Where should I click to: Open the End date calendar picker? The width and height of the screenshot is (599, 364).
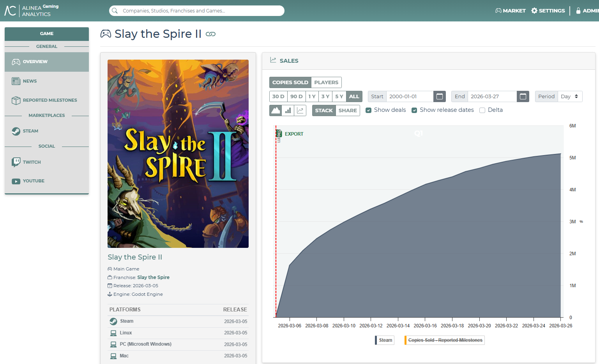[523, 96]
